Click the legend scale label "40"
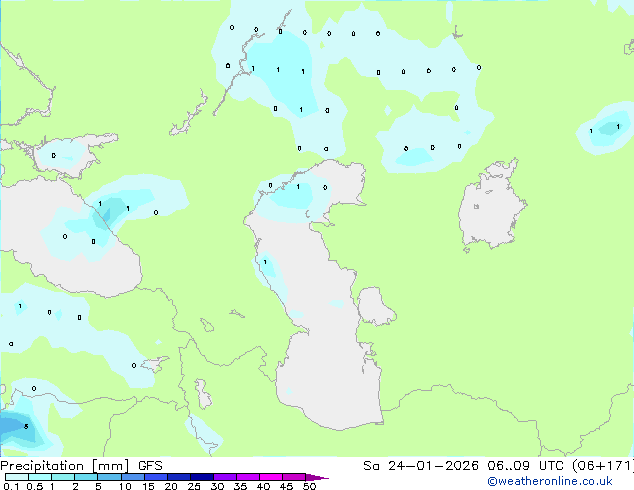Image resolution: width=634 pixels, height=490 pixels. 263,486
